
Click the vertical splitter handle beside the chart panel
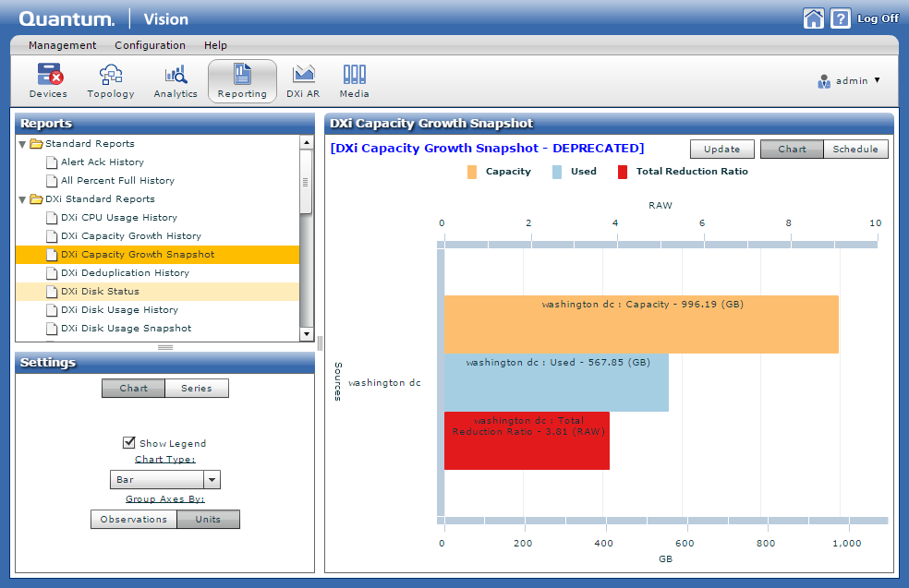[320, 343]
